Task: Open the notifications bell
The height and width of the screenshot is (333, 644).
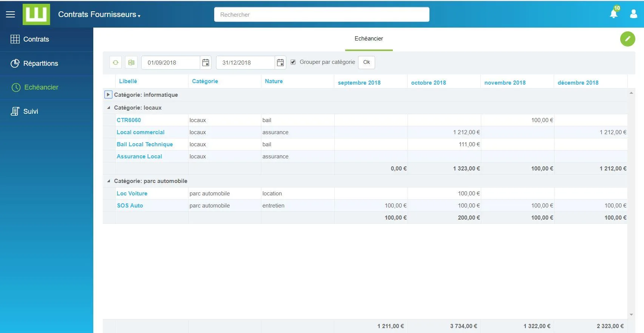Action: [x=614, y=14]
